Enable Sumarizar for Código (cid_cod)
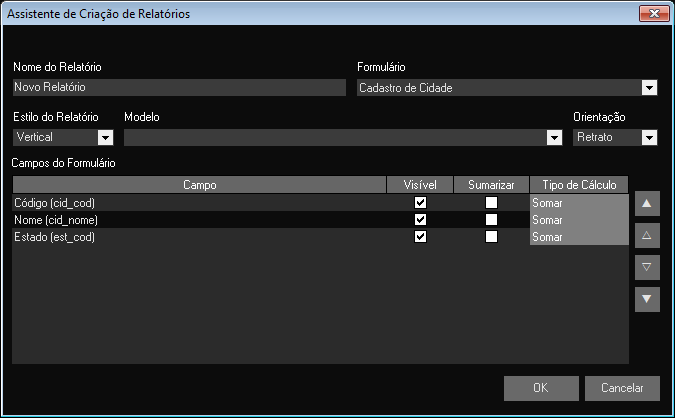The image size is (675, 418). 491,202
